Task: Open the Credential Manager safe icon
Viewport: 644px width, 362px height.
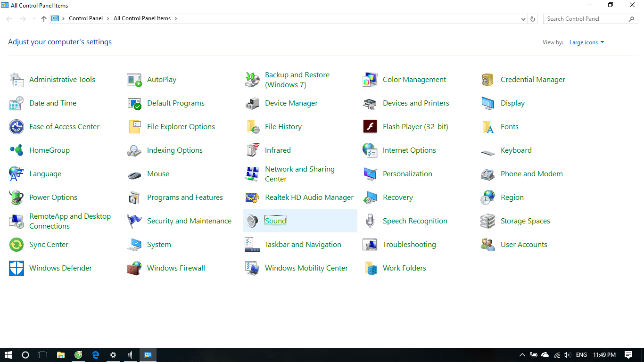Action: click(488, 80)
